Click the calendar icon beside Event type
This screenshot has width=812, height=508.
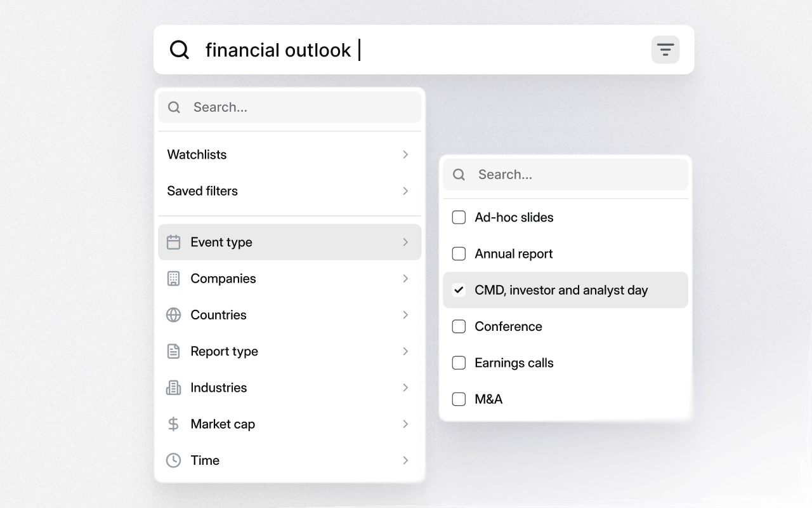pyautogui.click(x=173, y=242)
